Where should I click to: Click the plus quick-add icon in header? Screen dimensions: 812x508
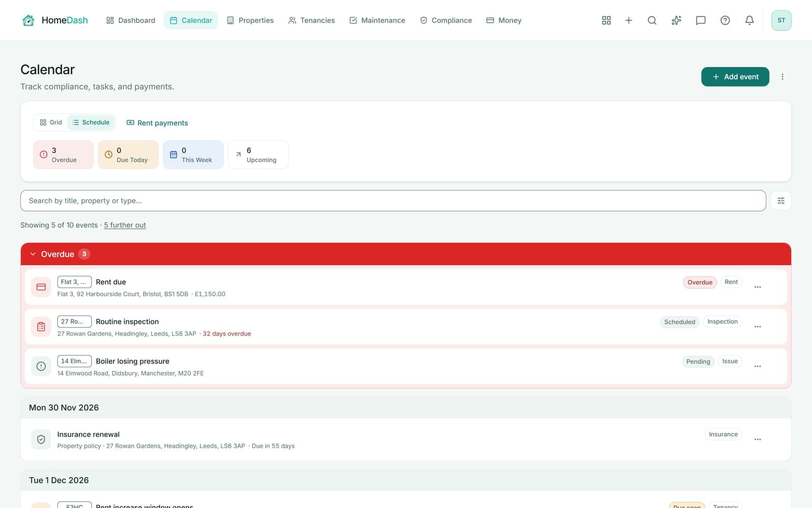coord(628,20)
